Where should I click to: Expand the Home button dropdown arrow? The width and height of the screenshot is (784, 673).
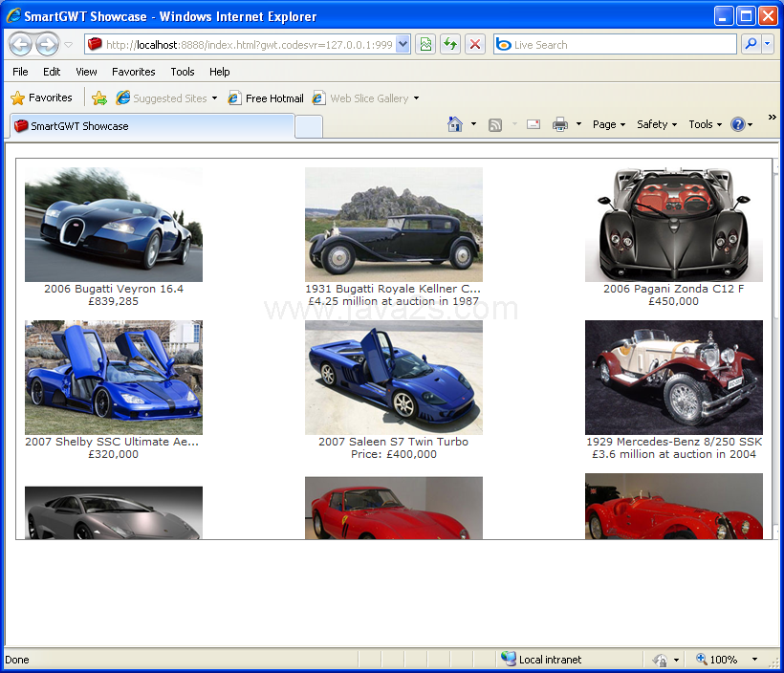(473, 124)
